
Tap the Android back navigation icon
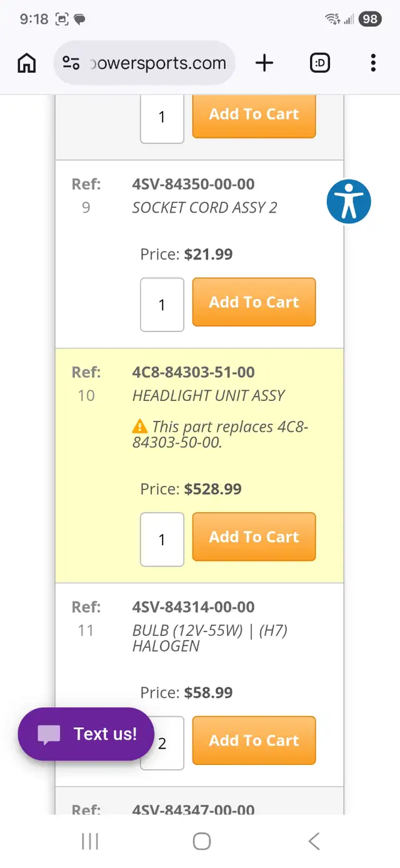(314, 841)
